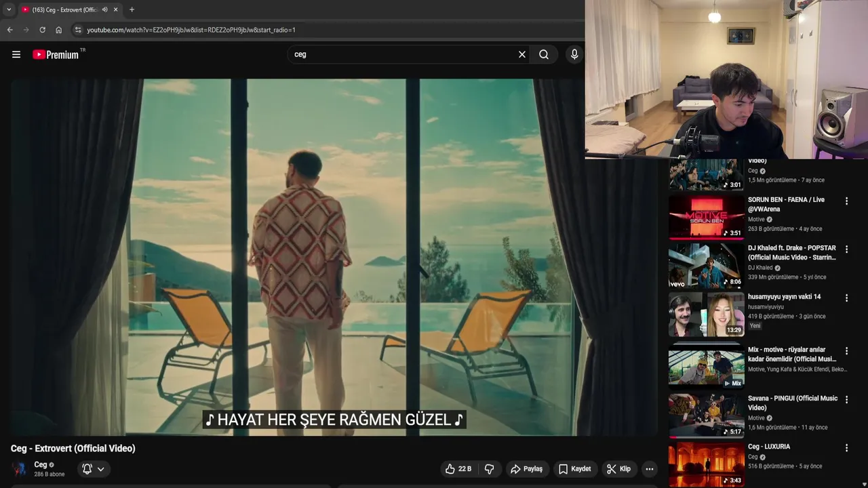Open title 'husamyuyu yayın vakti 14'
868x488 pixels.
point(785,297)
